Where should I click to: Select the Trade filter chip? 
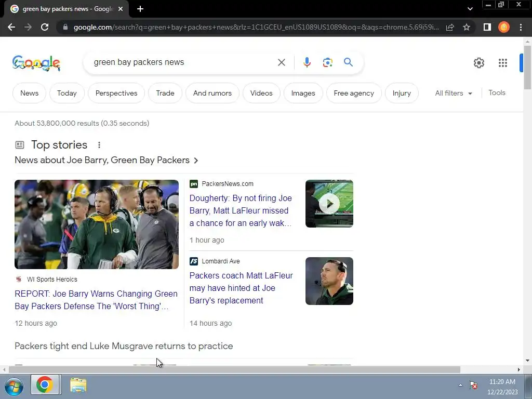pyautogui.click(x=165, y=93)
